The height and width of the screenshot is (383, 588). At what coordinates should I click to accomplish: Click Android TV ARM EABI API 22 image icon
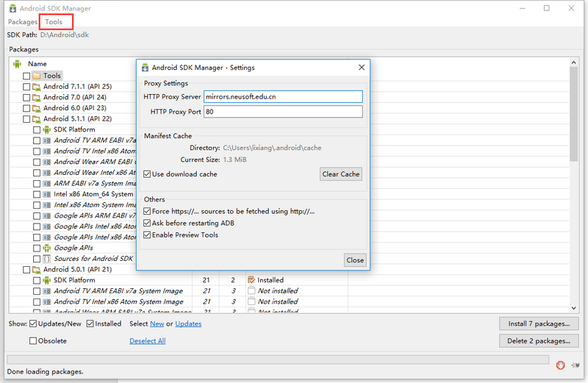pos(46,140)
